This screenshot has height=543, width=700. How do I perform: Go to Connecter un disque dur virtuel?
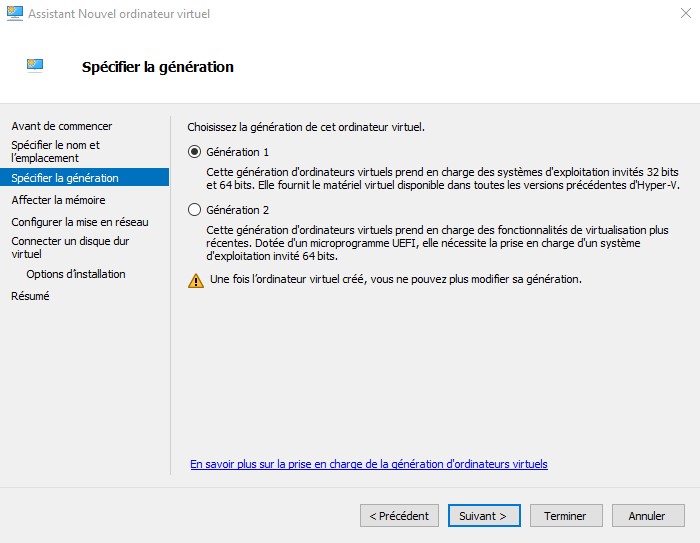tap(70, 247)
